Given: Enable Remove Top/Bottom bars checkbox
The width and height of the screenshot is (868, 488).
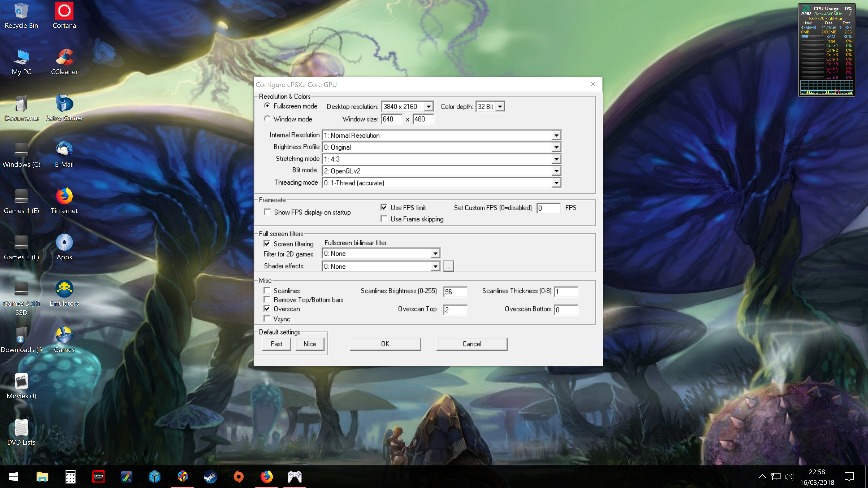Looking at the screenshot, I should 267,299.
